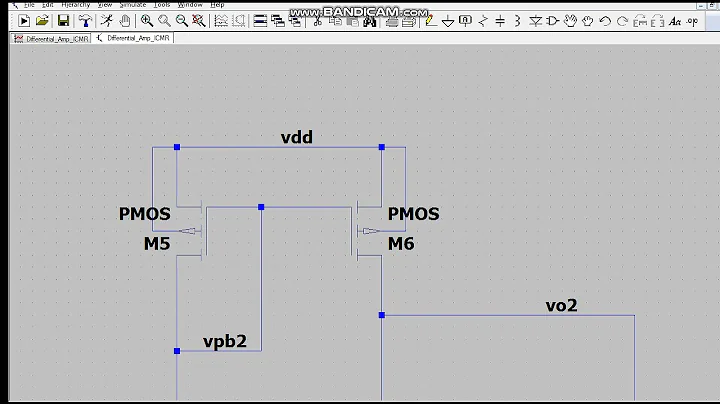Add a net label
The height and width of the screenshot is (404, 720).
pyautogui.click(x=465, y=21)
